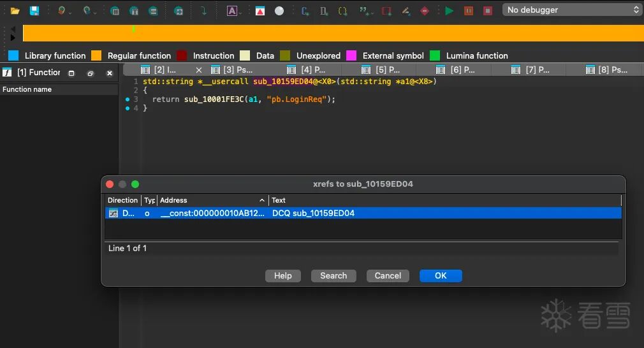Jump forward with the forward navigation icon
The image size is (644, 348).
click(x=87, y=11)
